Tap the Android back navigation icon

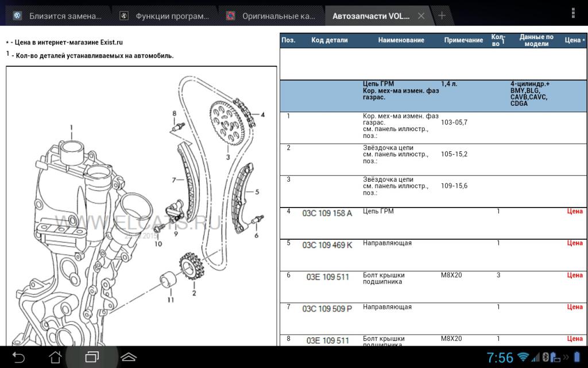[18, 357]
